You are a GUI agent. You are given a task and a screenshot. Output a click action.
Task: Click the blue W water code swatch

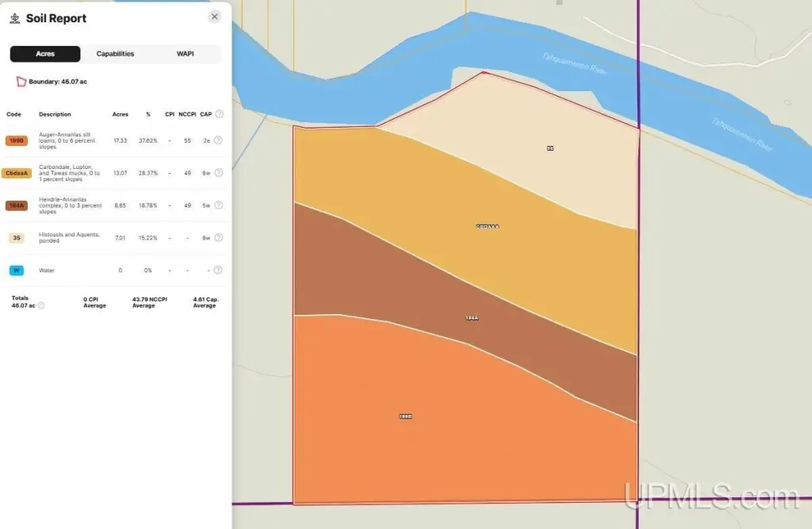(16, 270)
